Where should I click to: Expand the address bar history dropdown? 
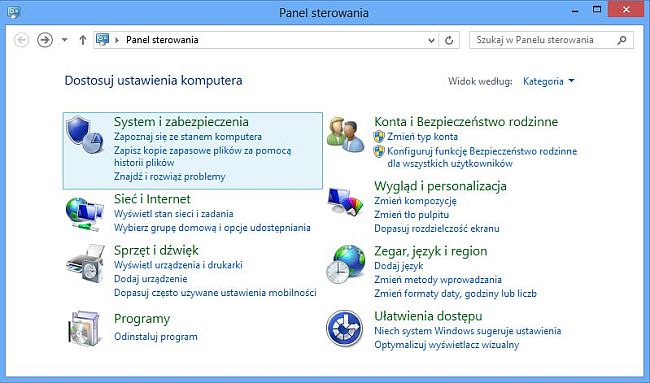[x=431, y=40]
